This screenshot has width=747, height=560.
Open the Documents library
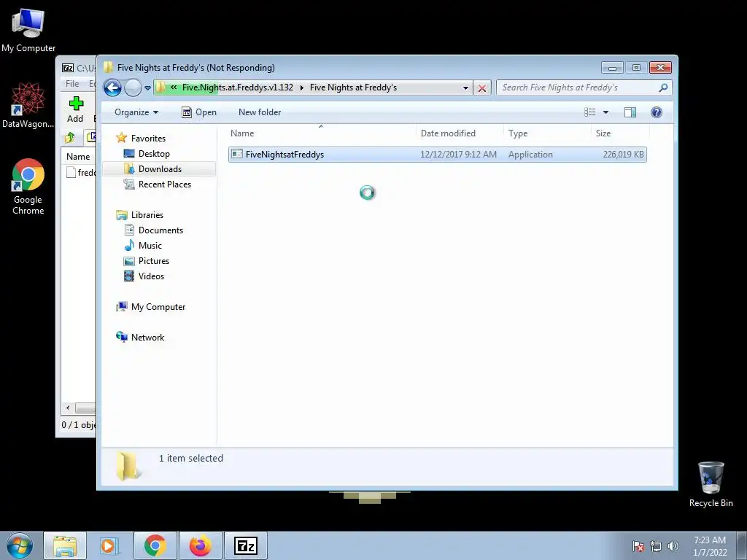[x=160, y=230]
